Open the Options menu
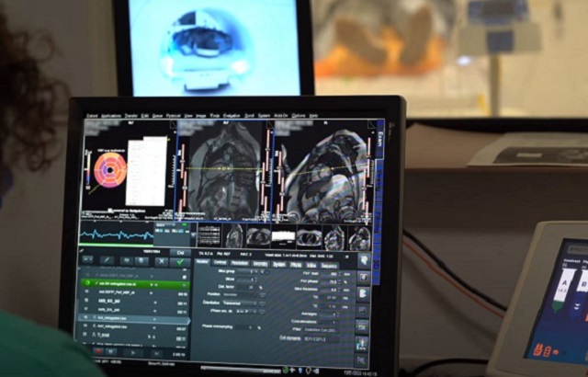The width and height of the screenshot is (588, 377). [x=298, y=116]
